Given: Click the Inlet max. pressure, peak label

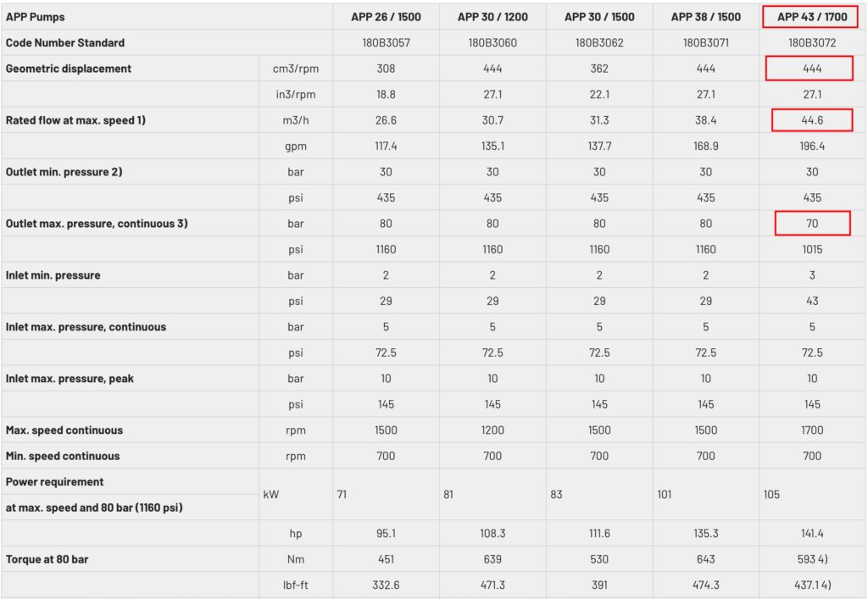Looking at the screenshot, I should (70, 379).
